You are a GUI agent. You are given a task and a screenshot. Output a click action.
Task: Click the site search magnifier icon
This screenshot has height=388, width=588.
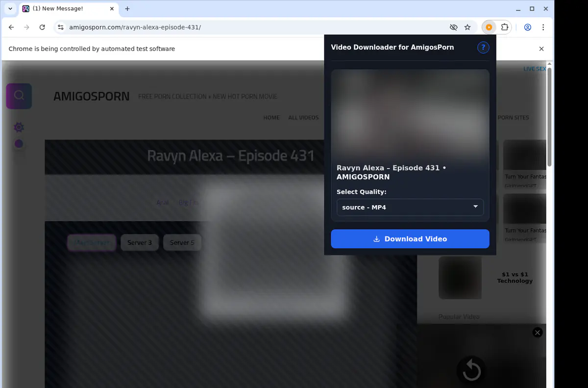[19, 96]
